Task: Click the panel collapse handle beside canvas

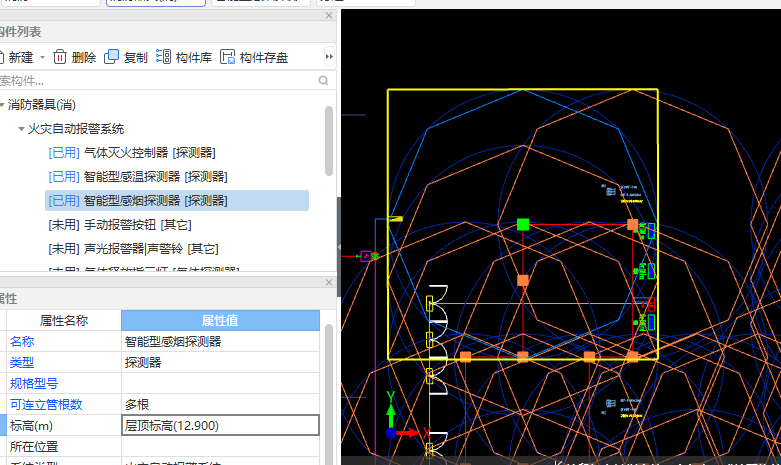Action: tap(339, 246)
